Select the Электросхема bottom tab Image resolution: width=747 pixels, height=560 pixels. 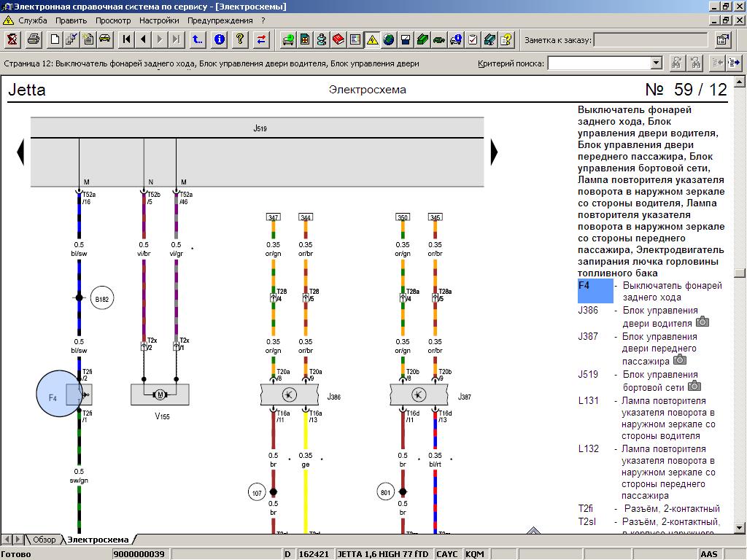pos(98,540)
